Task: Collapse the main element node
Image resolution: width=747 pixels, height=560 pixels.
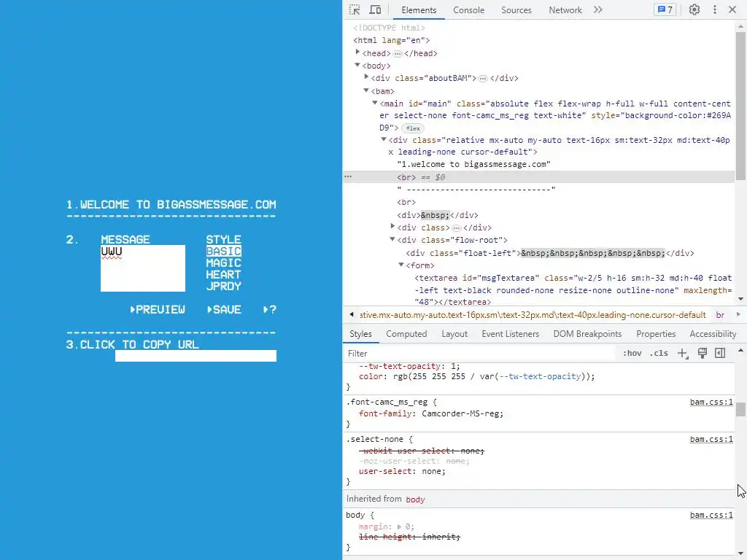Action: click(375, 103)
